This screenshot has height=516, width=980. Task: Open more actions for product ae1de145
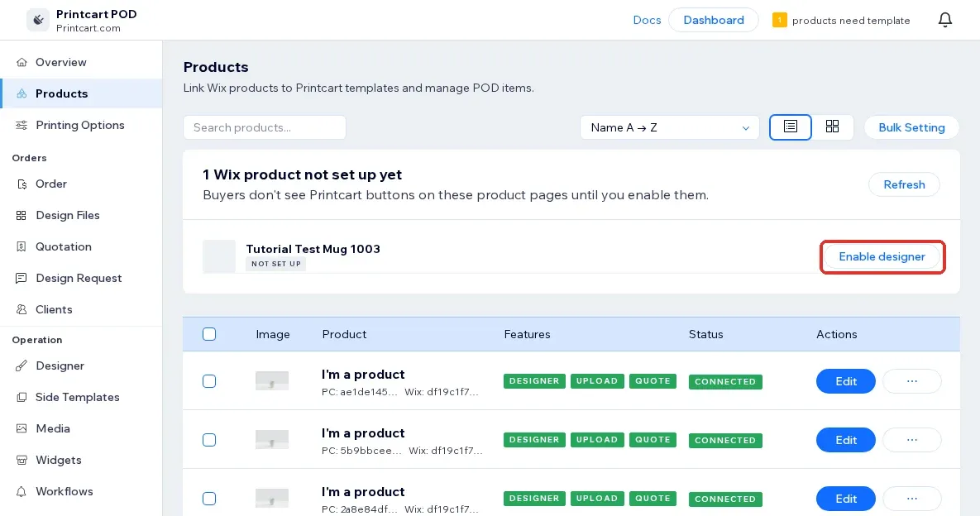pos(912,381)
